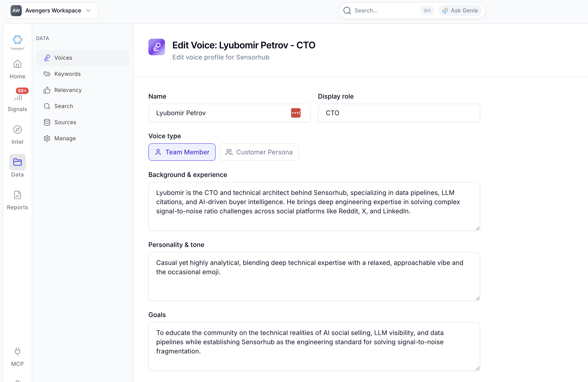Open the Avengers Workspace dropdown
Viewport: 588px width, 382px height.
[x=53, y=10]
